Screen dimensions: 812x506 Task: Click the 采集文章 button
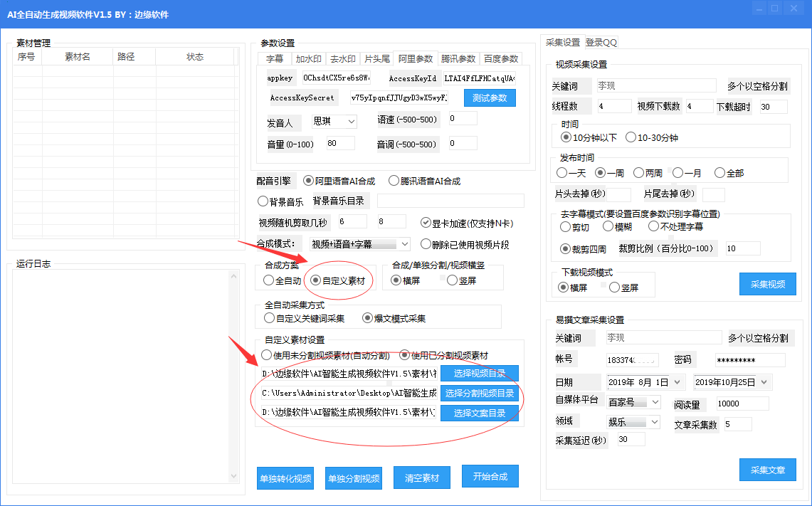click(767, 470)
